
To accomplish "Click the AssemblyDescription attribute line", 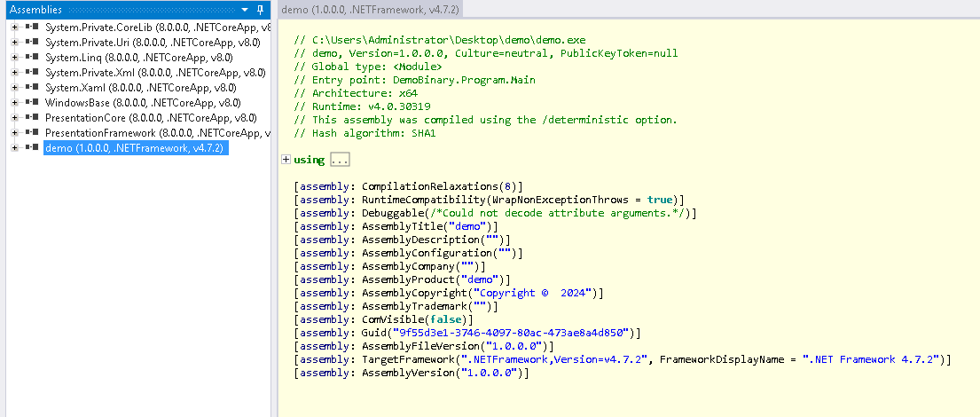I will (x=403, y=240).
